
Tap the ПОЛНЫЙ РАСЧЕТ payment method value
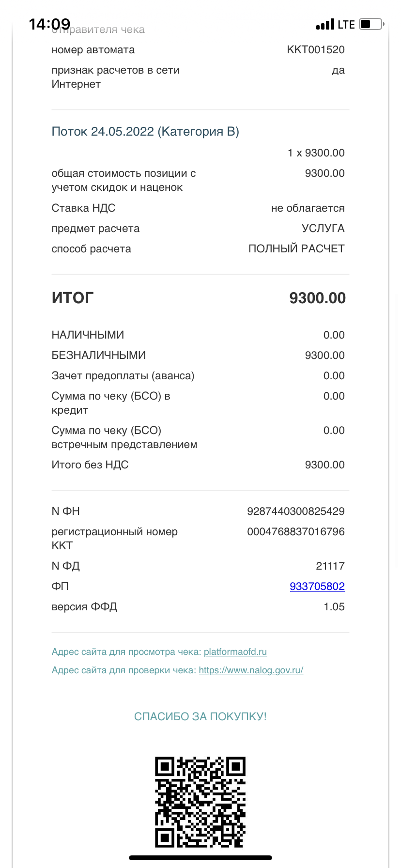(x=296, y=249)
